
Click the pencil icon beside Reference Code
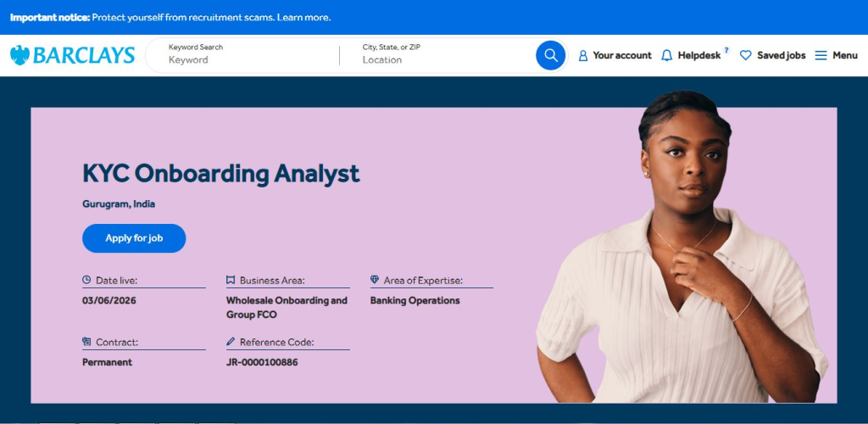[x=231, y=342]
